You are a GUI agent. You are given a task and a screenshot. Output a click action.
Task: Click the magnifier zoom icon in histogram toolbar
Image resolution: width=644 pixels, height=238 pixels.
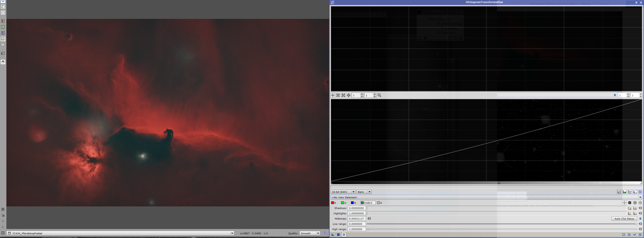(379, 95)
